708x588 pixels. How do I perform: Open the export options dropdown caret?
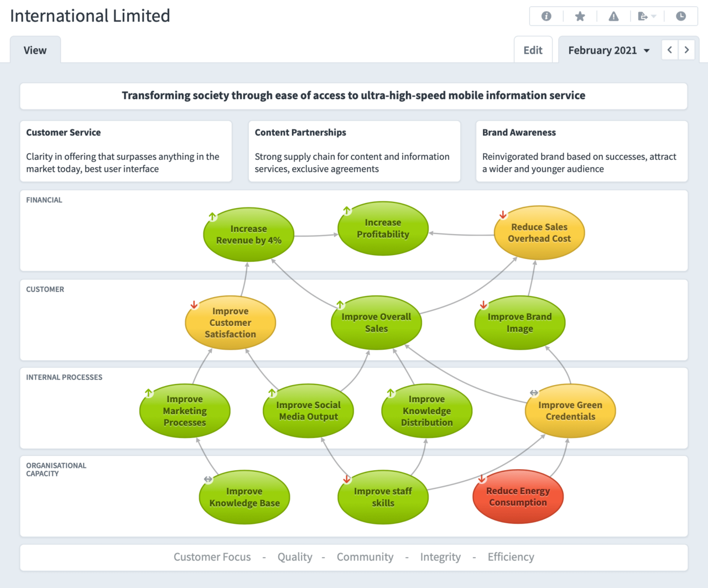pyautogui.click(x=653, y=16)
